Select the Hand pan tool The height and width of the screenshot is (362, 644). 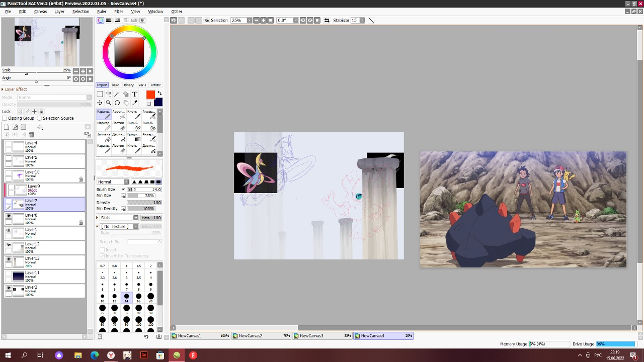(126, 103)
